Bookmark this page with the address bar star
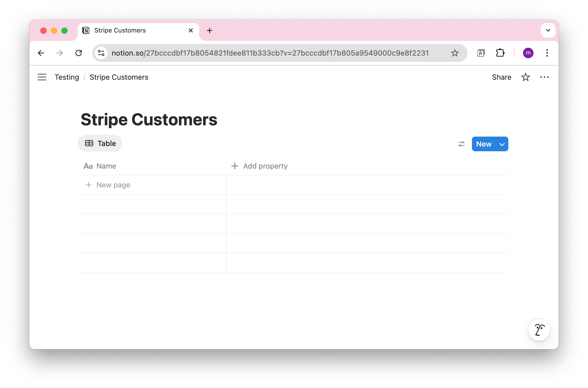 point(455,53)
